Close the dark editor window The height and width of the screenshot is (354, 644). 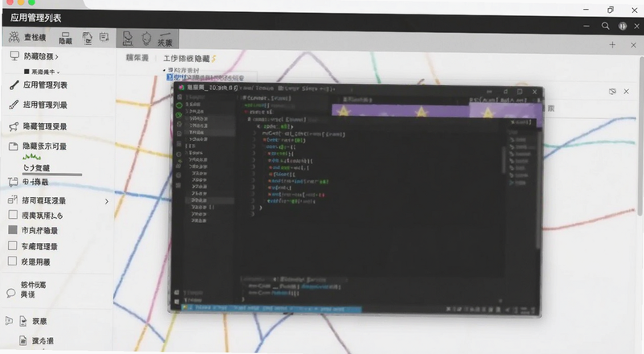(535, 92)
